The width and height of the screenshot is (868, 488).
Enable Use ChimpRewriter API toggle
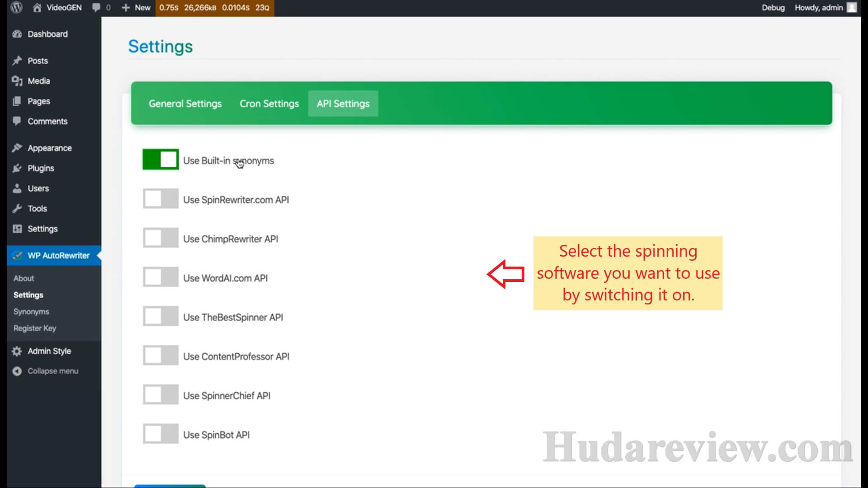pos(160,238)
